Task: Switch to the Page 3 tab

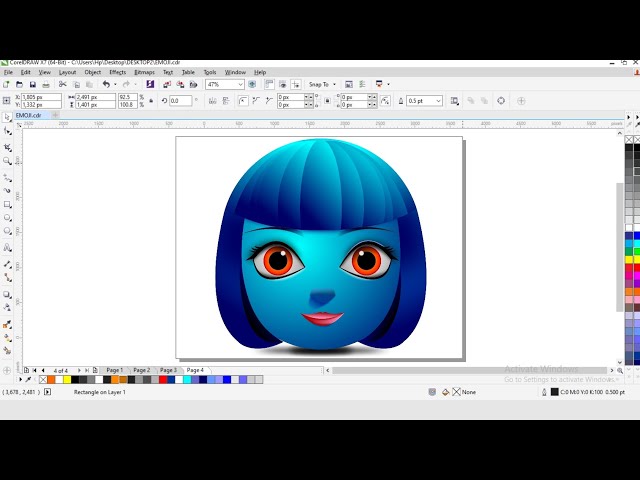Action: click(x=168, y=370)
